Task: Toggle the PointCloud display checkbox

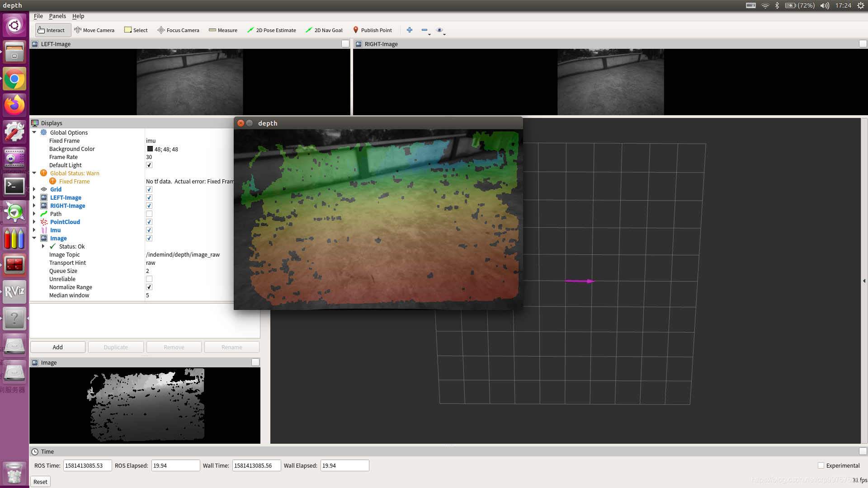Action: tap(149, 222)
